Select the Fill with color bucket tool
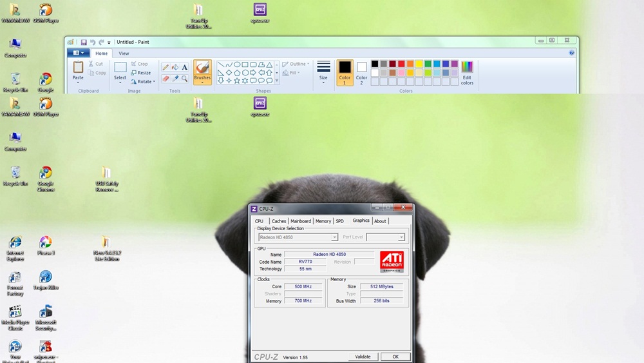The height and width of the screenshot is (363, 644). 175,68
